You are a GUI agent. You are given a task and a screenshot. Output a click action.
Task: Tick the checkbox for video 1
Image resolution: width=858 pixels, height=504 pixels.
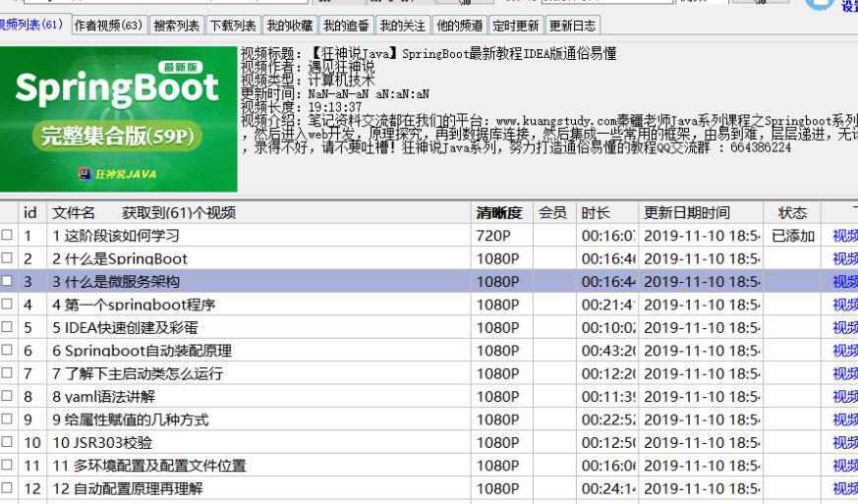pyautogui.click(x=8, y=236)
